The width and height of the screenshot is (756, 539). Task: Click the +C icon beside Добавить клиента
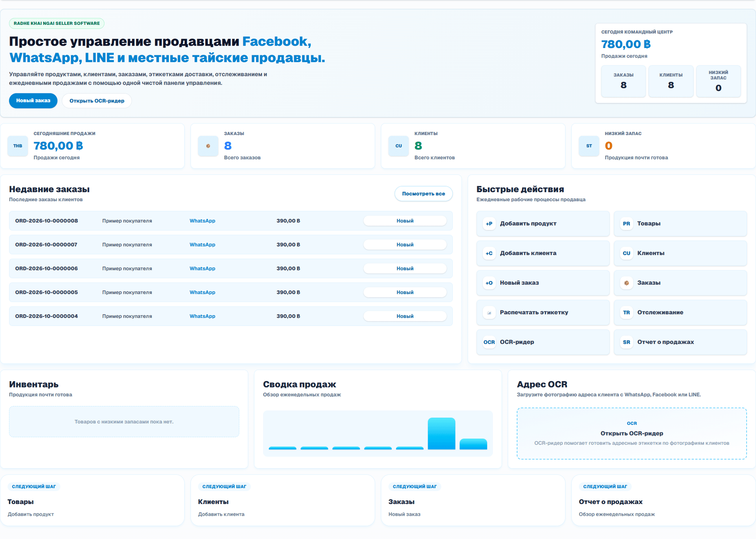coord(489,253)
